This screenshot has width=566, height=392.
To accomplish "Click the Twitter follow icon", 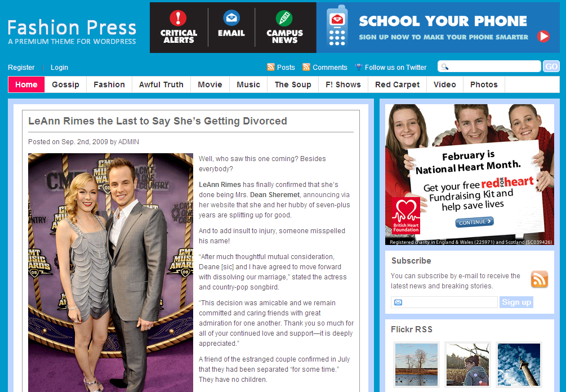I will click(359, 67).
